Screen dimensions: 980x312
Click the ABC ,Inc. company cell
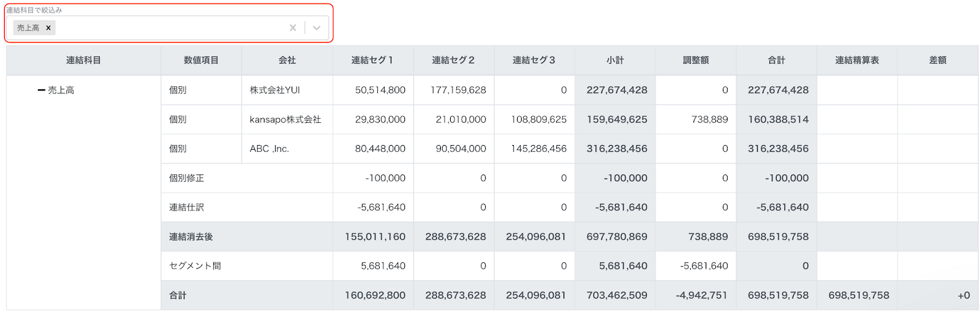point(287,149)
